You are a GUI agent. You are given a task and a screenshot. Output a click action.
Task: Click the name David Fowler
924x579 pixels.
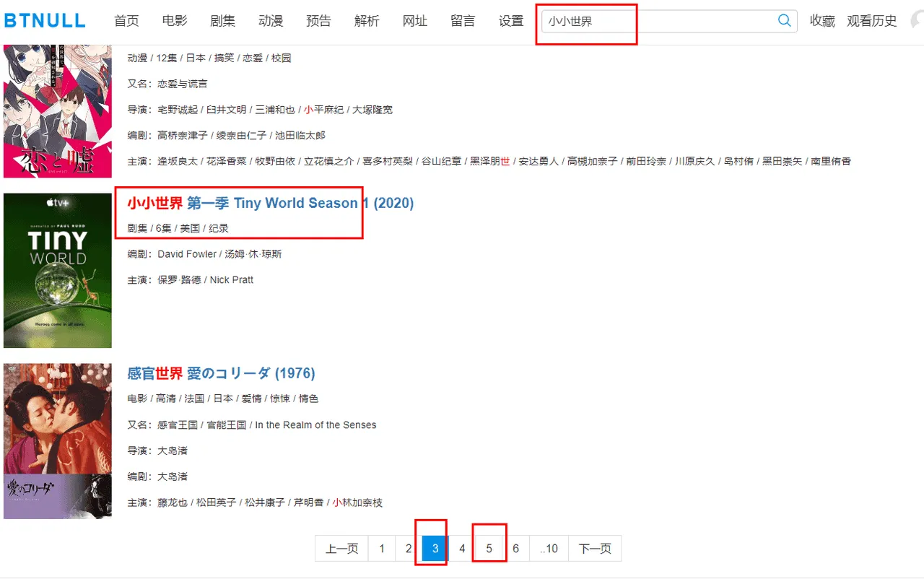point(187,254)
